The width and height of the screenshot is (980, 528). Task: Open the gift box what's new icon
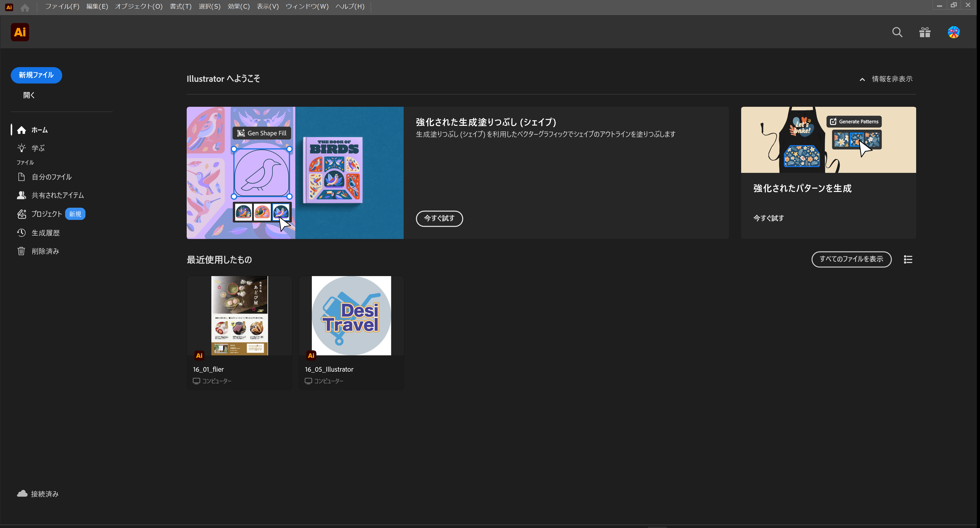925,32
